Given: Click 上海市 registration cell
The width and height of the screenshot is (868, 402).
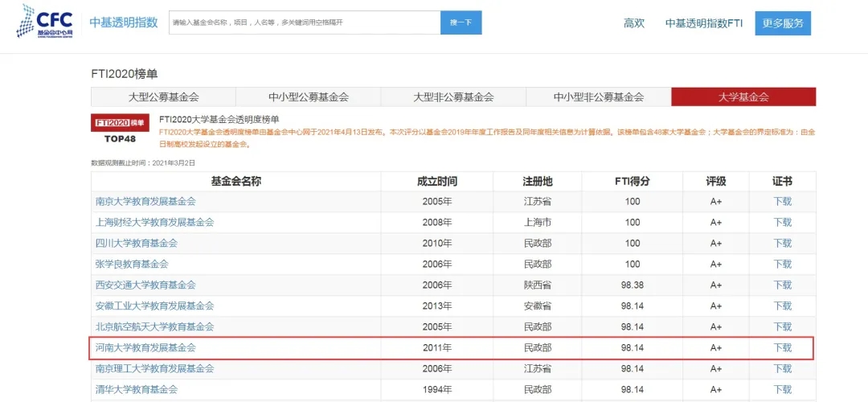Looking at the screenshot, I should pyautogui.click(x=538, y=223).
